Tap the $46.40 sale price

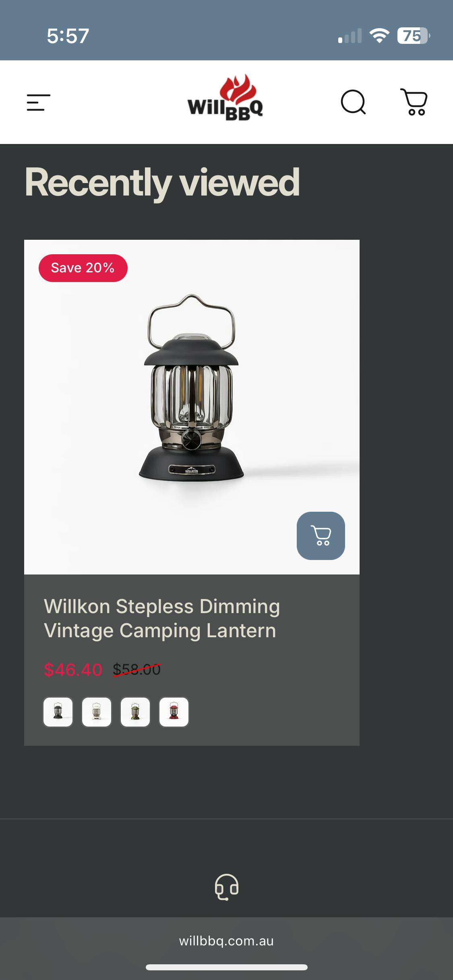[x=73, y=670]
